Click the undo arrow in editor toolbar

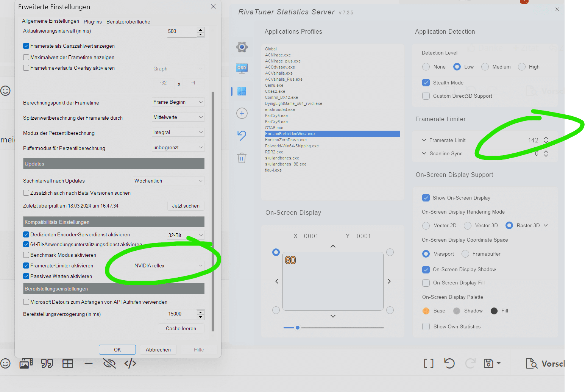449,364
